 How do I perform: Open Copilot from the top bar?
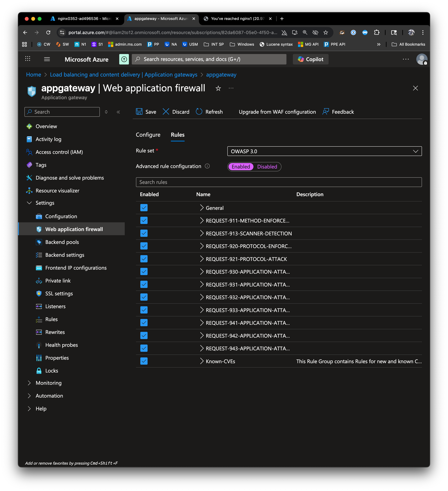tap(311, 59)
